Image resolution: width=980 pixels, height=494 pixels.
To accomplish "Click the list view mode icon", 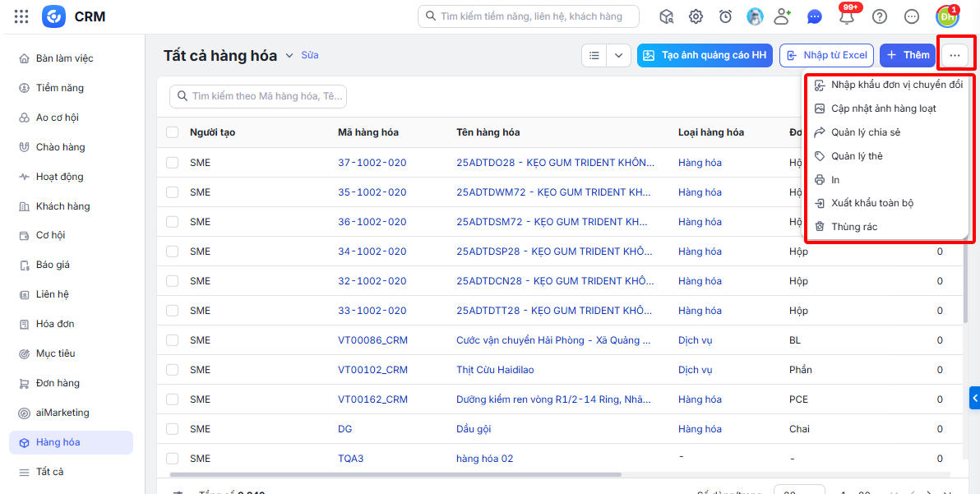I will tap(594, 55).
